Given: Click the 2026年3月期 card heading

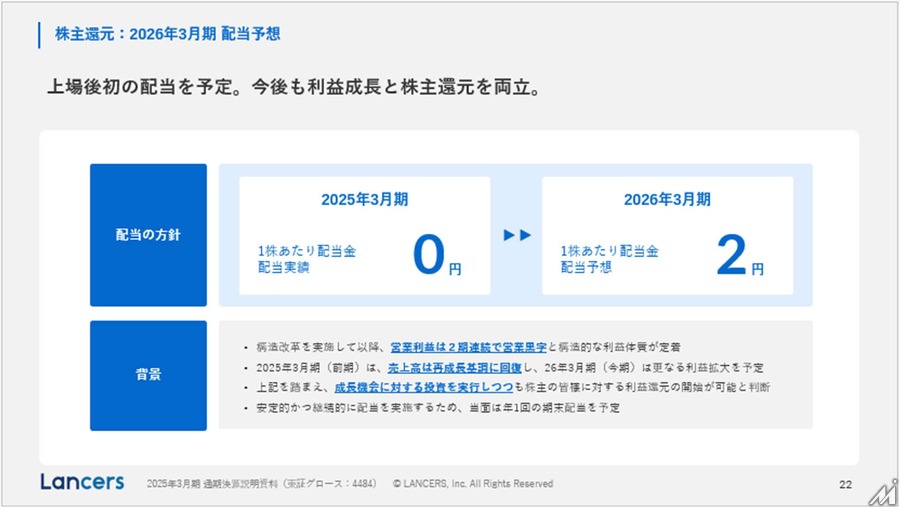Looking at the screenshot, I should tap(667, 199).
